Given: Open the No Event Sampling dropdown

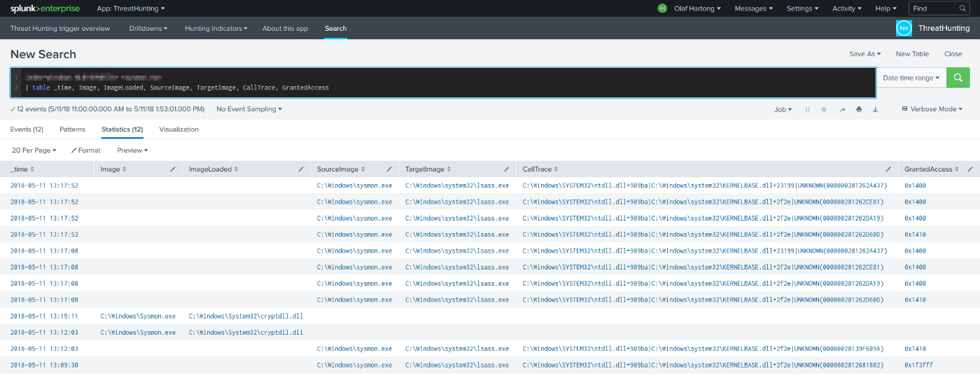Looking at the screenshot, I should 249,109.
